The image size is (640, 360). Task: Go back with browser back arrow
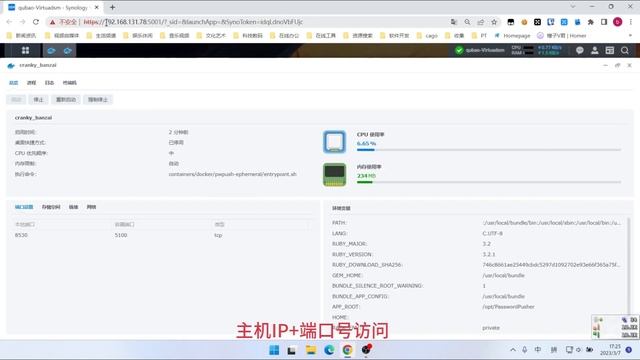[9, 22]
